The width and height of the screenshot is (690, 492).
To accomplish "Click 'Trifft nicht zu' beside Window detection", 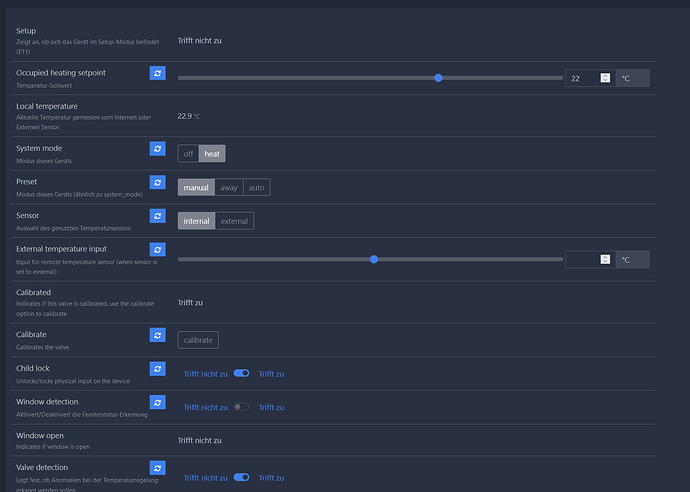I will [x=206, y=408].
